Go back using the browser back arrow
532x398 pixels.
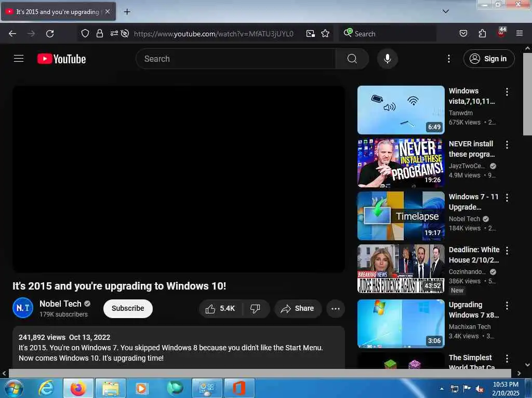[12, 34]
